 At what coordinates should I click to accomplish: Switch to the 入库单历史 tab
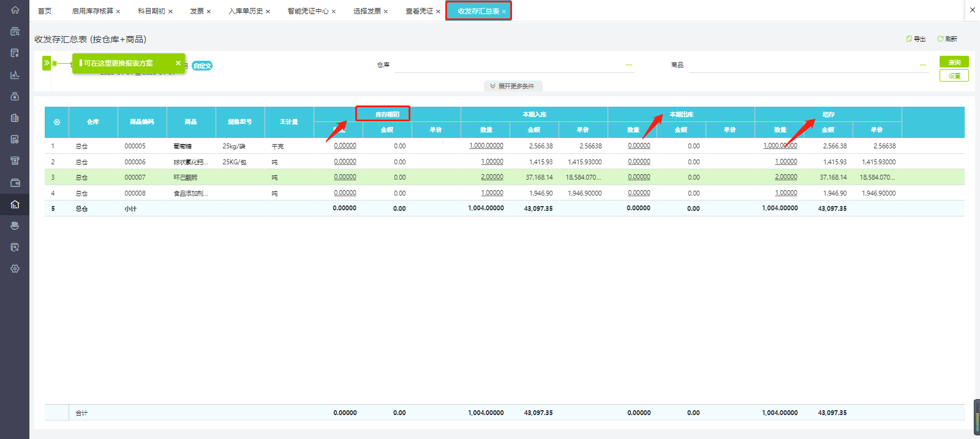point(246,11)
